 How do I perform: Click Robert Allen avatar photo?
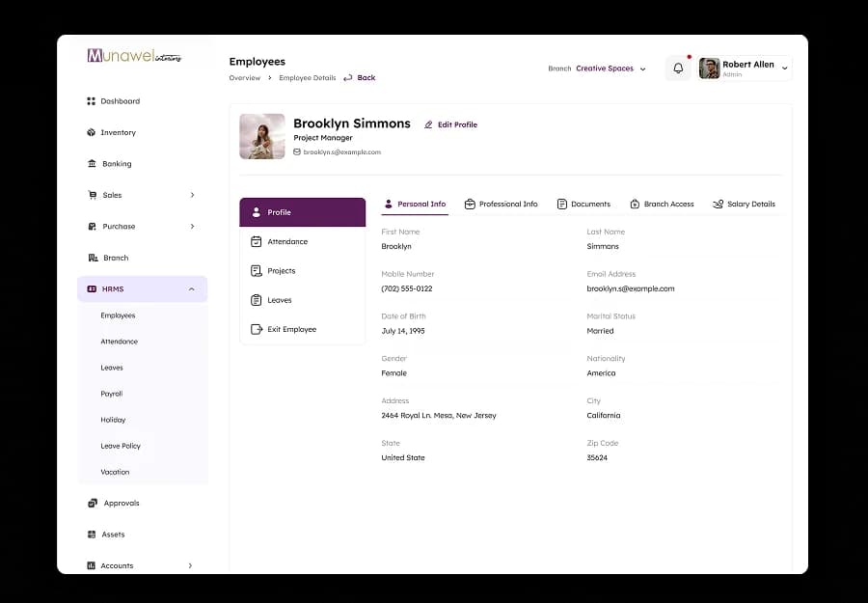[709, 69]
